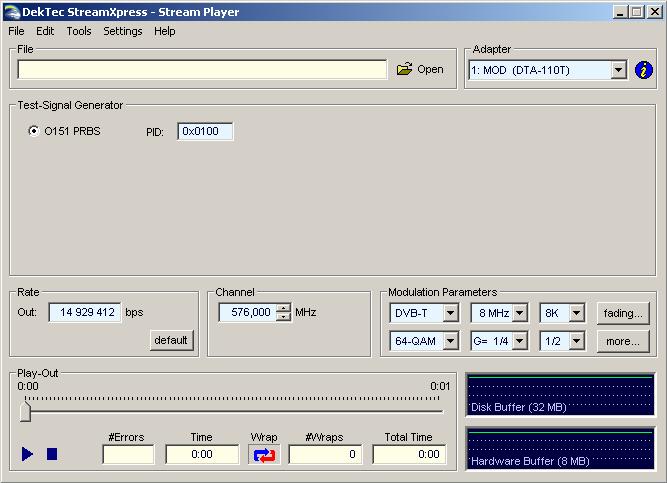Image resolution: width=667 pixels, height=483 pixels.
Task: Open adapter info via blue i icon
Action: click(x=644, y=70)
